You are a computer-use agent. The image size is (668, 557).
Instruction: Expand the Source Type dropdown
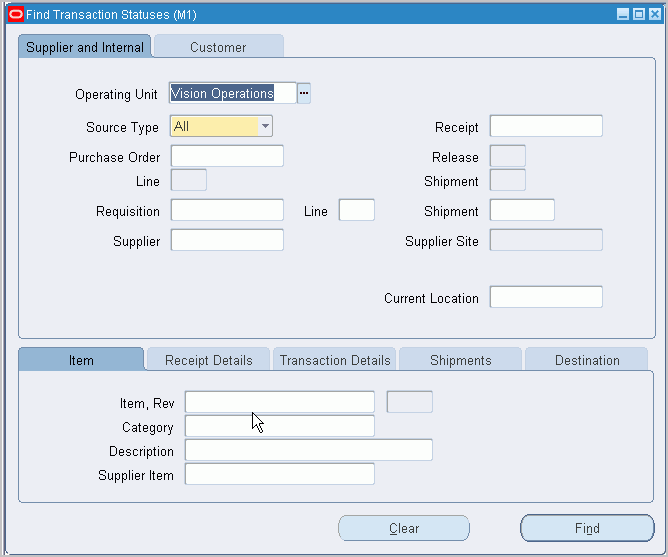click(265, 126)
